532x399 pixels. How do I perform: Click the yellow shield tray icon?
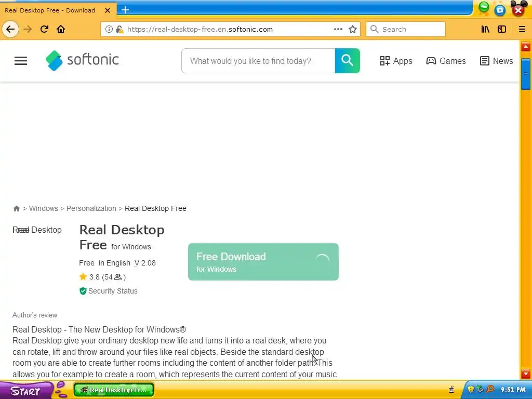[x=471, y=389]
